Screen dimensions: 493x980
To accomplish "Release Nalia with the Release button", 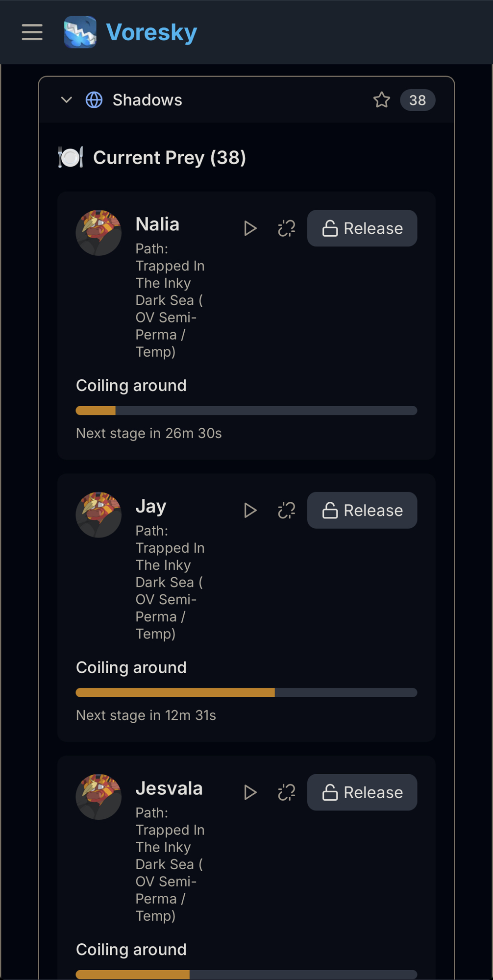I will [362, 228].
